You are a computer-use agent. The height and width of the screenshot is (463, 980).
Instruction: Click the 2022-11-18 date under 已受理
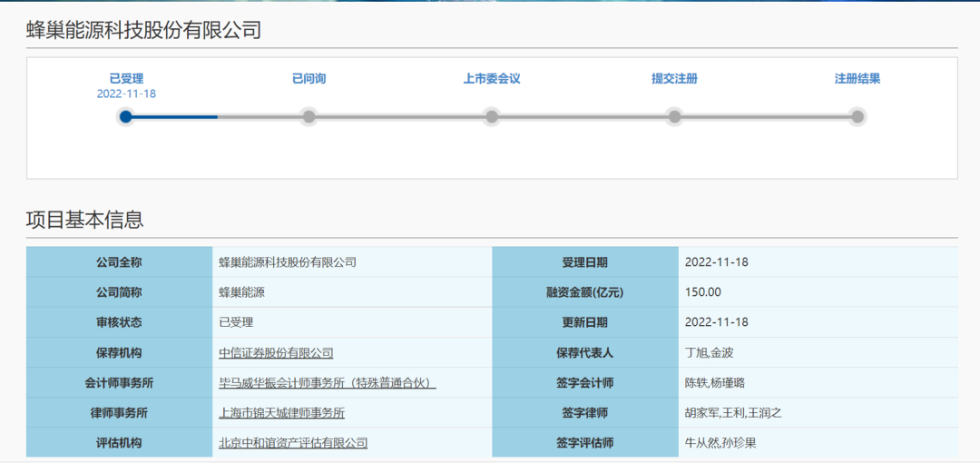126,94
